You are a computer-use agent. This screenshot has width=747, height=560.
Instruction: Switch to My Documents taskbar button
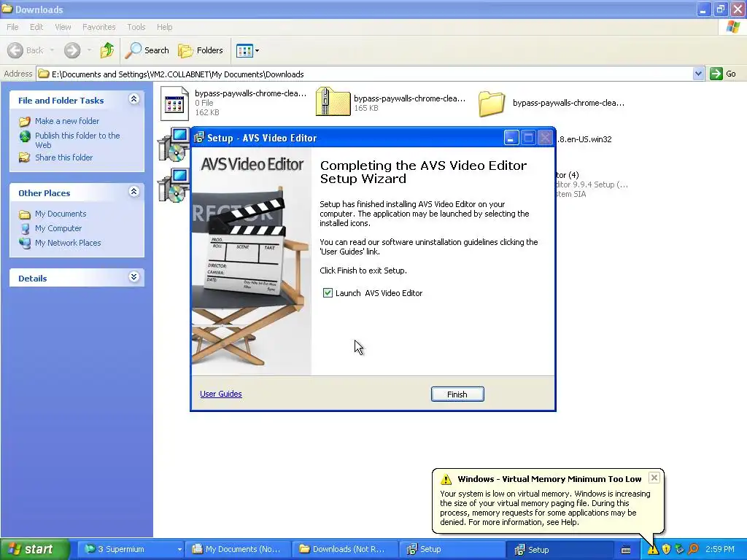click(x=238, y=549)
